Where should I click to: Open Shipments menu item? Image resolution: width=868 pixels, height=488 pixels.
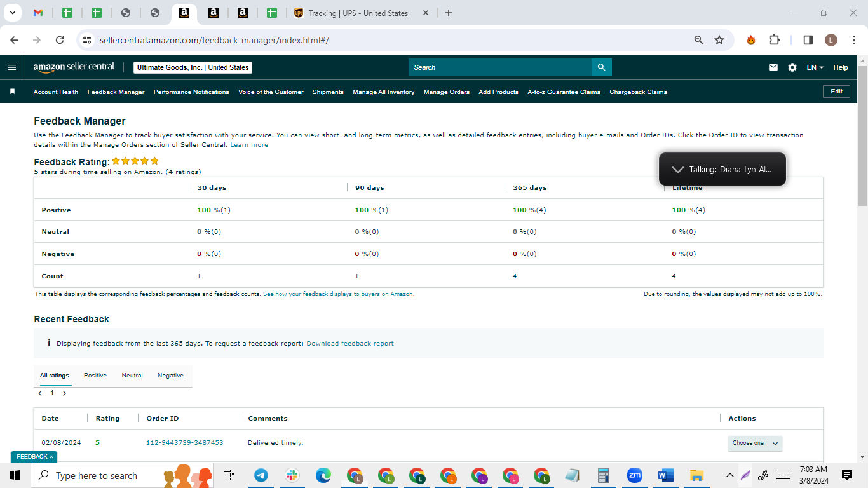coord(328,92)
